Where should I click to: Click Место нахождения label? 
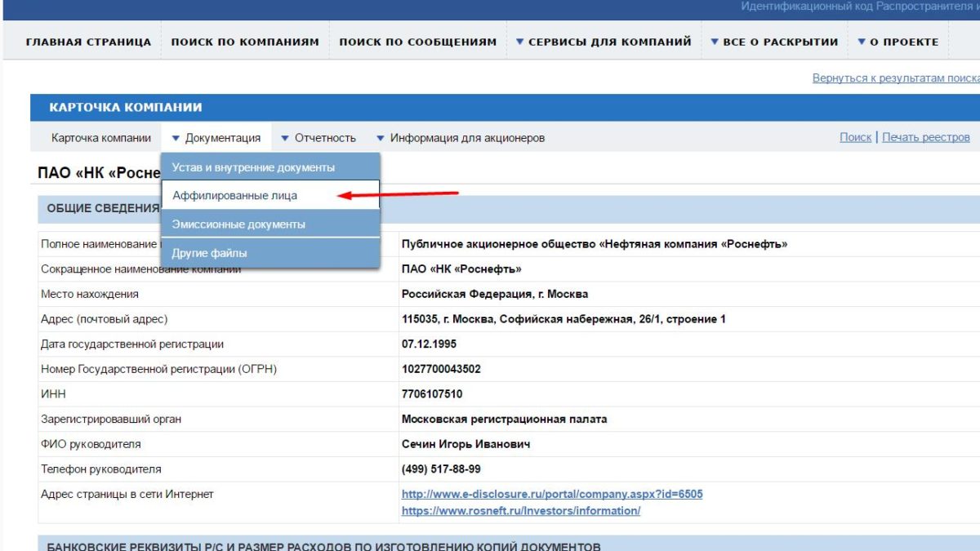pos(90,294)
